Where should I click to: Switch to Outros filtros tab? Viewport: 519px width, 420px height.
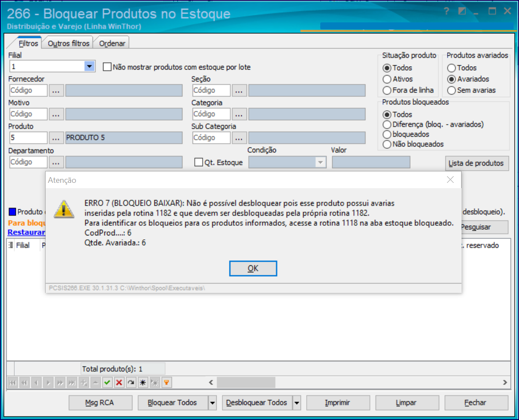click(68, 43)
